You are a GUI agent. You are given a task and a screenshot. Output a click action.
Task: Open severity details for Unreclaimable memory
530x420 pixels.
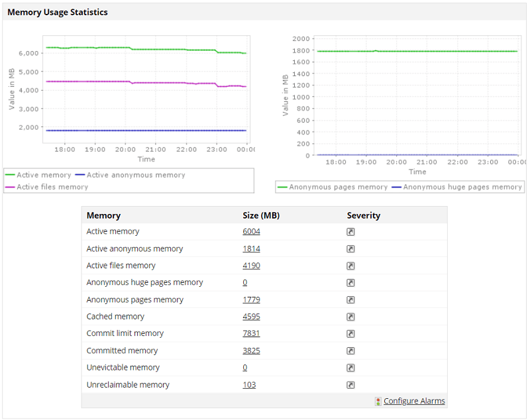(352, 384)
